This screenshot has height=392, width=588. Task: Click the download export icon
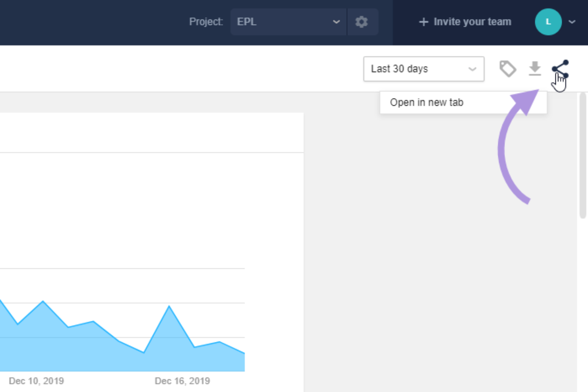click(535, 69)
